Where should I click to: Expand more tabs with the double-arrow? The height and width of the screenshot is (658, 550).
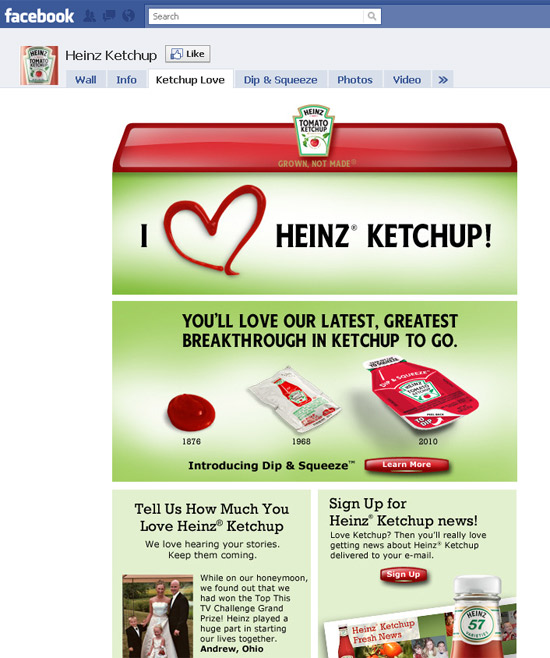443,79
